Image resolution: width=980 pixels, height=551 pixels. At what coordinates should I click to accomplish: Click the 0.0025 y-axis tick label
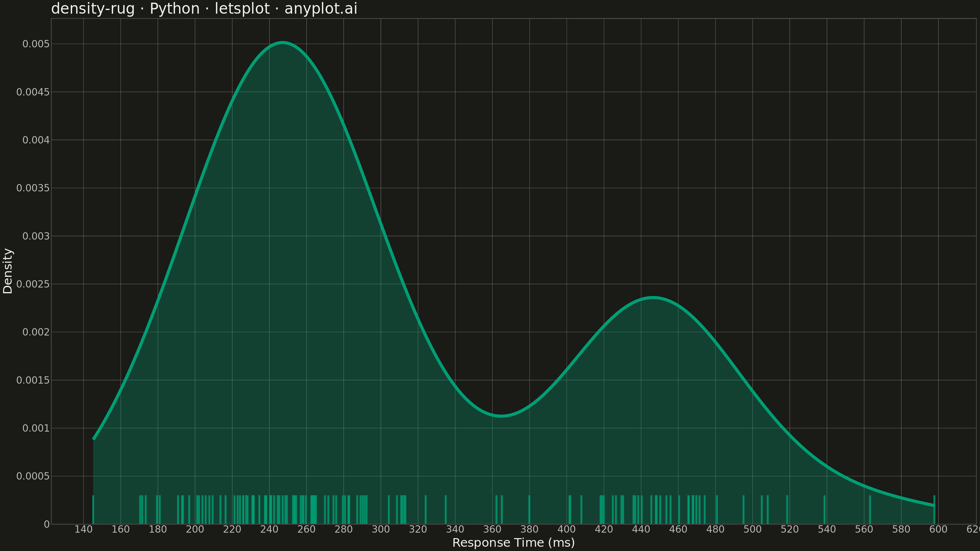pos(33,284)
